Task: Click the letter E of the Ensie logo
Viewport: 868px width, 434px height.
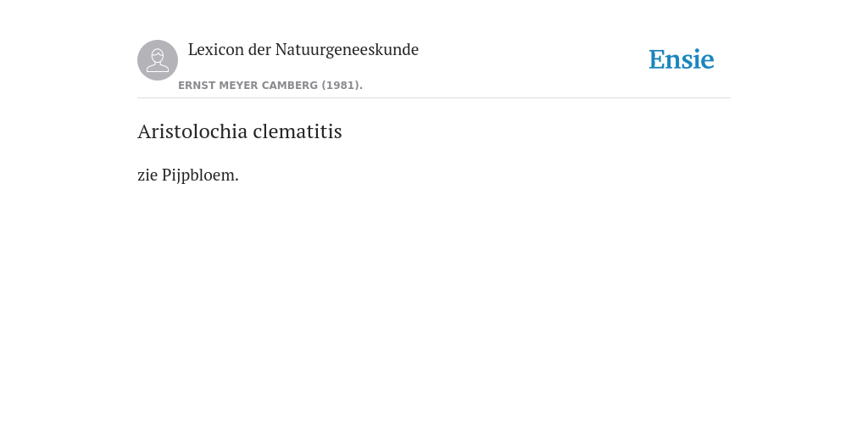Action: (657, 59)
